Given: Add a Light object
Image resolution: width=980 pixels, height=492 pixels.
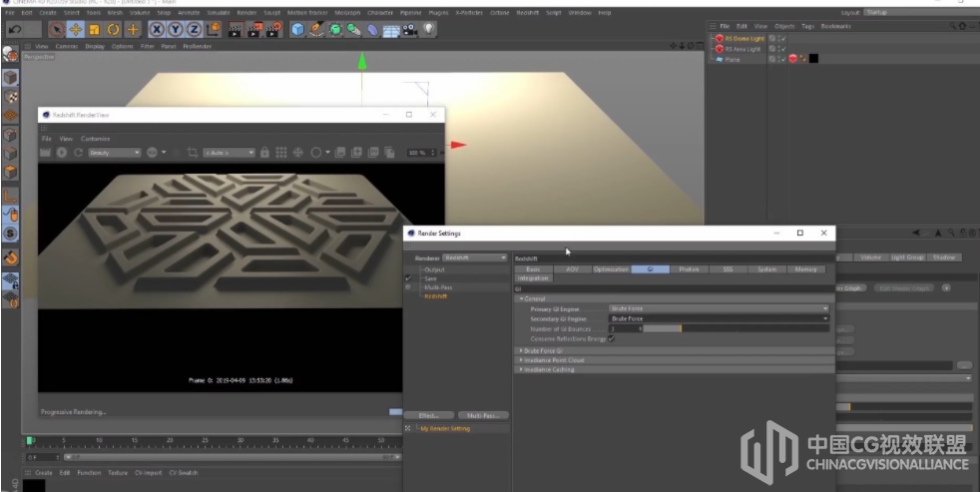Looking at the screenshot, I should [x=429, y=29].
